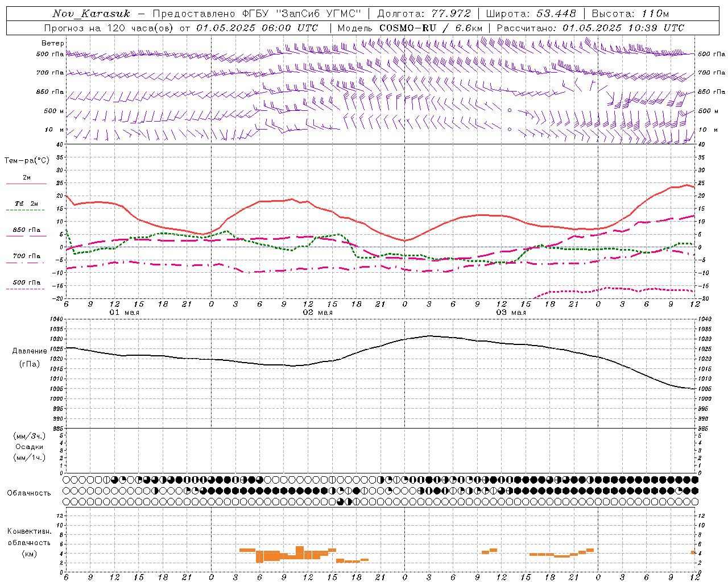Click the Давление axis title
The width and height of the screenshot is (728, 582).
click(30, 351)
